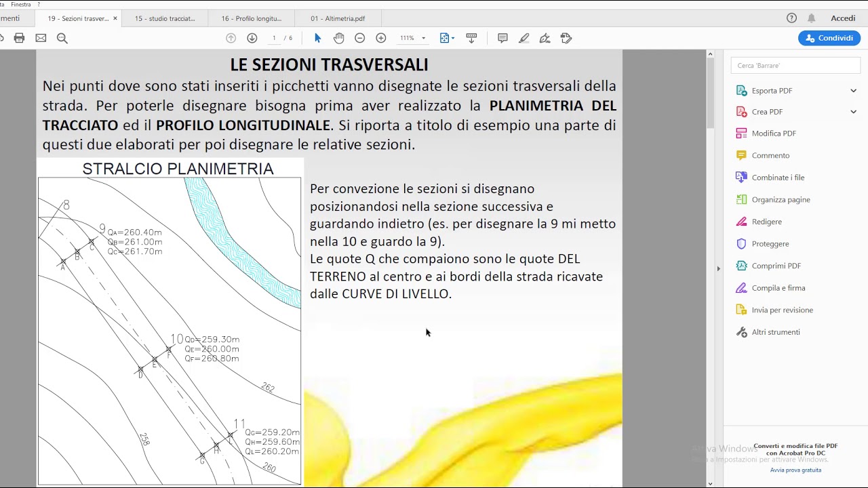Click the search magnifier icon in the toolbar
Image resolution: width=868 pixels, height=488 pixels.
pyautogui.click(x=62, y=38)
